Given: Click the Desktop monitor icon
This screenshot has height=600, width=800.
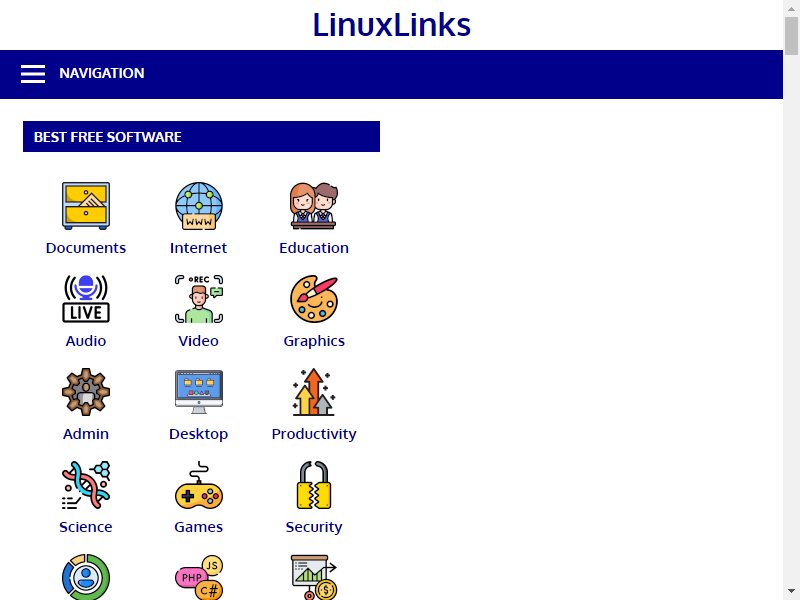Looking at the screenshot, I should point(198,392).
